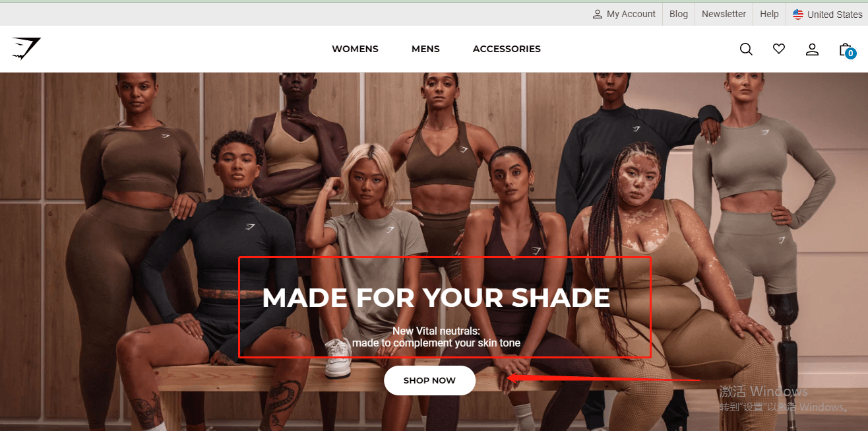Open the shopping bag cart icon
The width and height of the screenshot is (868, 431).
click(x=845, y=49)
